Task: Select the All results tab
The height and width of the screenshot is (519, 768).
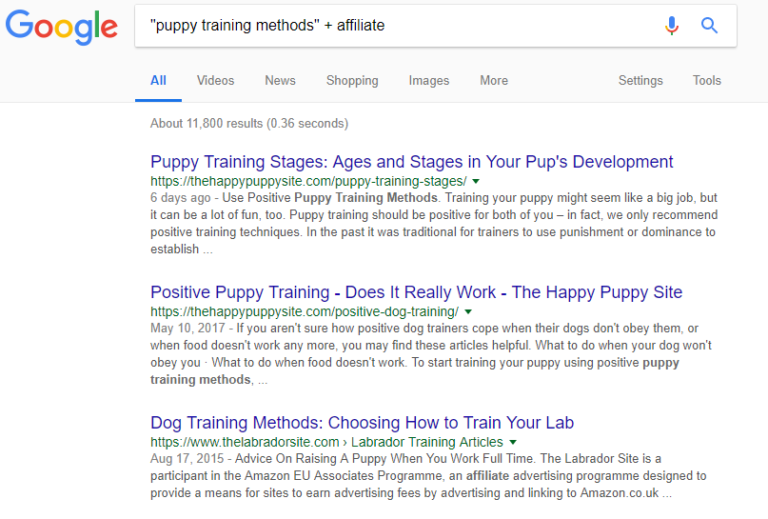Action: point(158,80)
